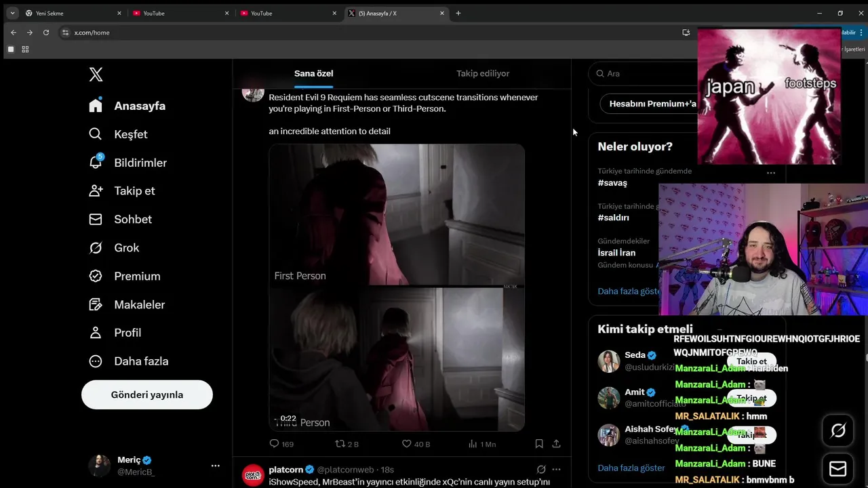
Task: Open platcorn avatar image
Action: (253, 475)
